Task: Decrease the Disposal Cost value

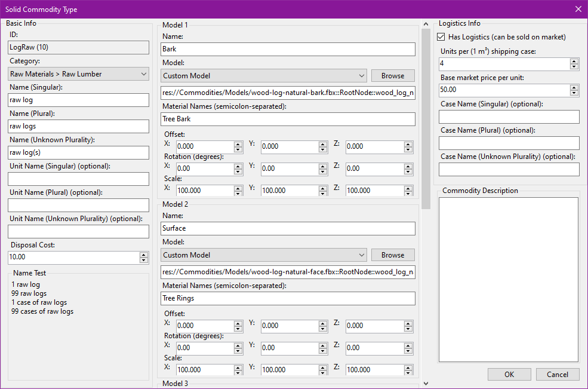Action: (144, 260)
